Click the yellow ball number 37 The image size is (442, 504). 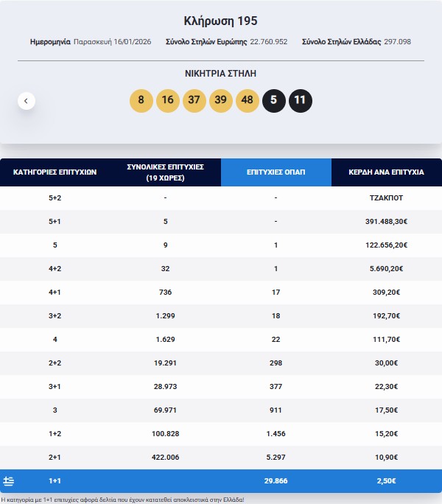(194, 101)
